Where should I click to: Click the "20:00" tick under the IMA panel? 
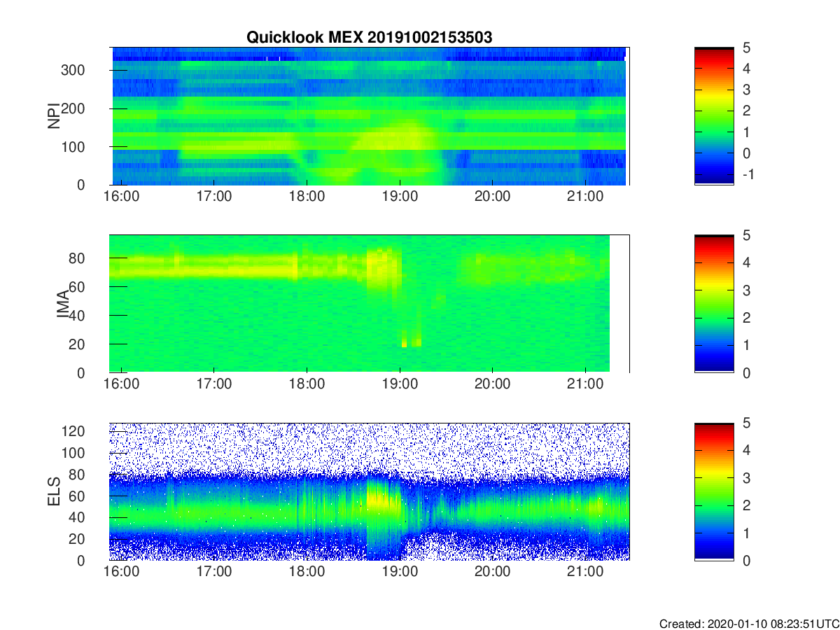click(492, 384)
